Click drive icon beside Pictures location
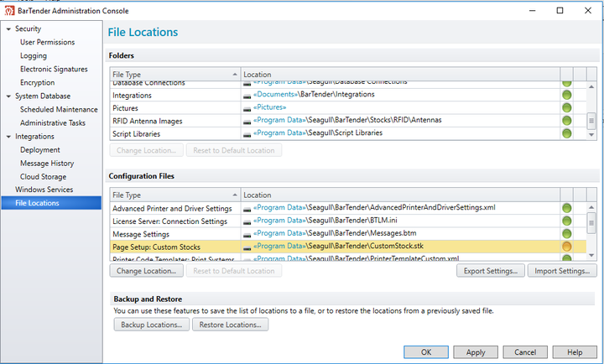 (247, 109)
